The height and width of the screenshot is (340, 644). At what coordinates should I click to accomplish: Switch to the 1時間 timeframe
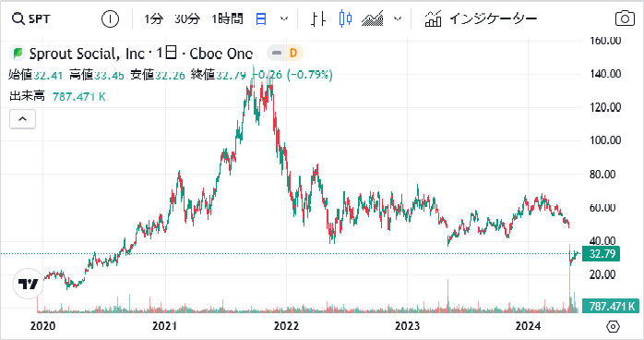(x=227, y=18)
